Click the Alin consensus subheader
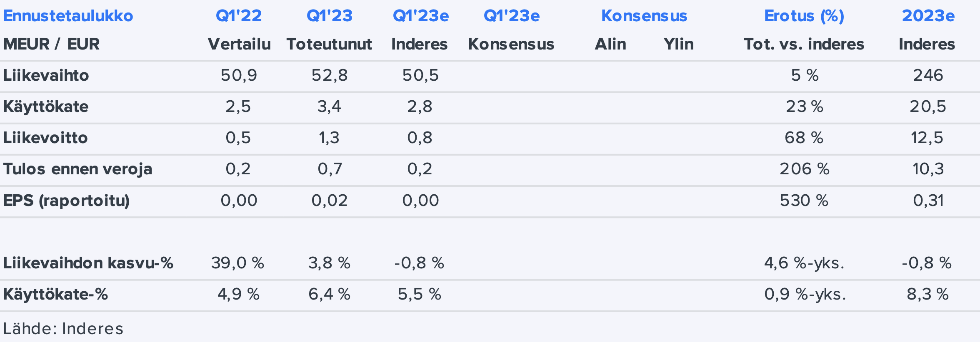 (x=610, y=44)
